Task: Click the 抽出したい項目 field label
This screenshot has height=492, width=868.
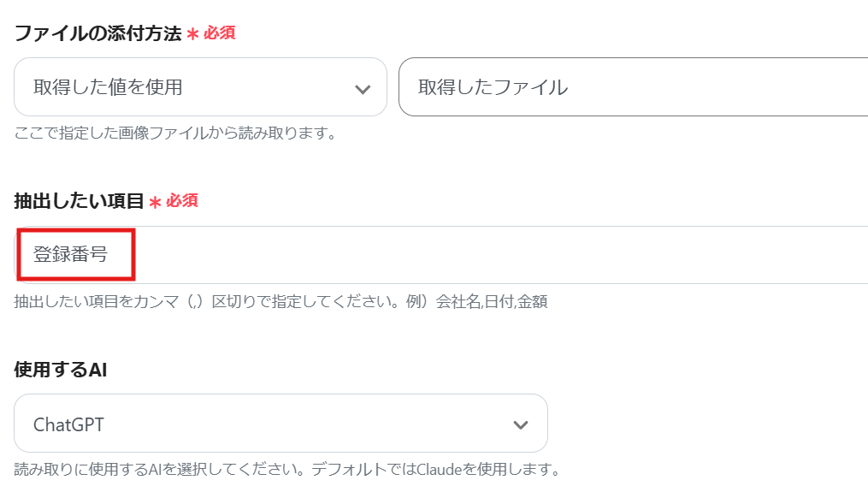Action: (79, 201)
